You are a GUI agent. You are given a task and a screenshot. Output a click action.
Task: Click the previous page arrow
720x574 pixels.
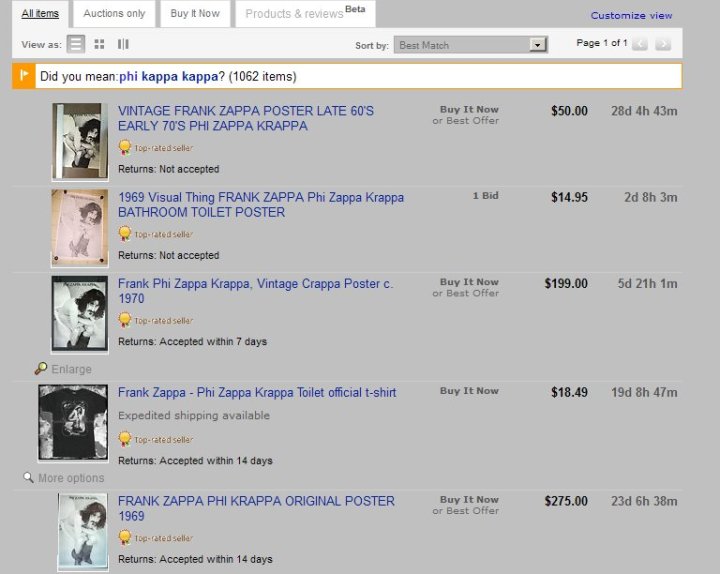pos(640,44)
